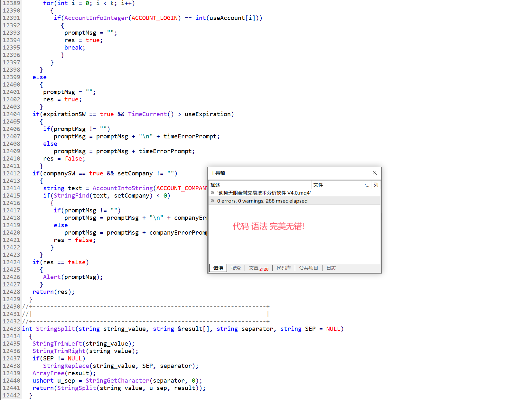Click the 工具箱 title bar text
532x400 pixels.
[218, 173]
